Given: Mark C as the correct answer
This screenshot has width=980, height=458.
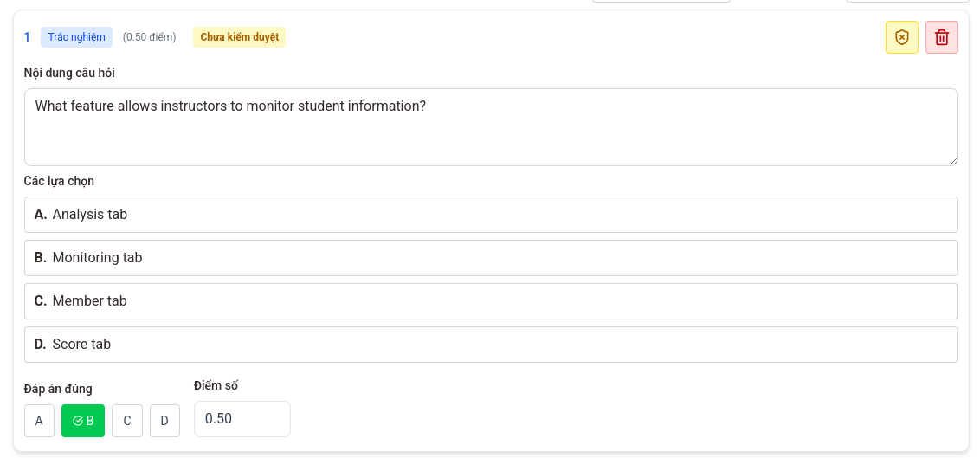Looking at the screenshot, I should [x=126, y=421].
